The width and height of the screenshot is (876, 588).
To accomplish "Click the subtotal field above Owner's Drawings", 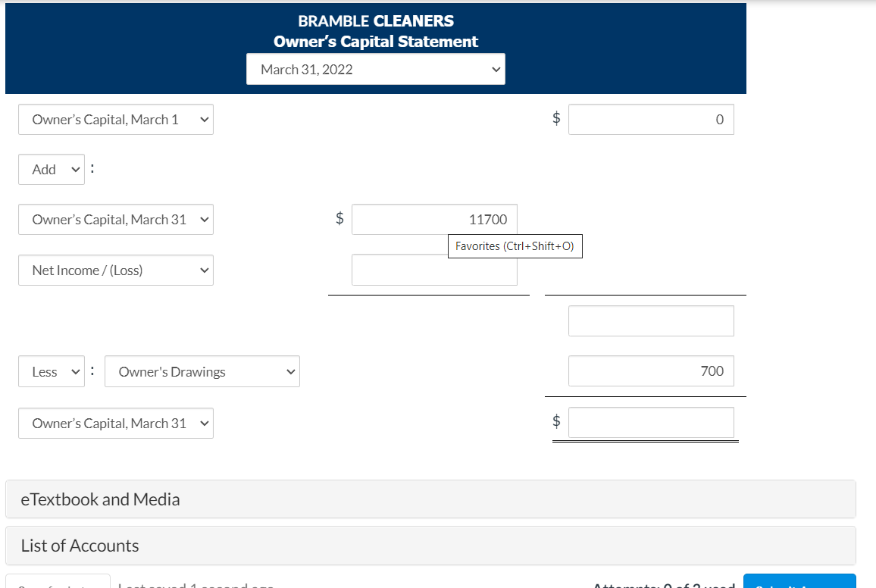I will (x=650, y=321).
